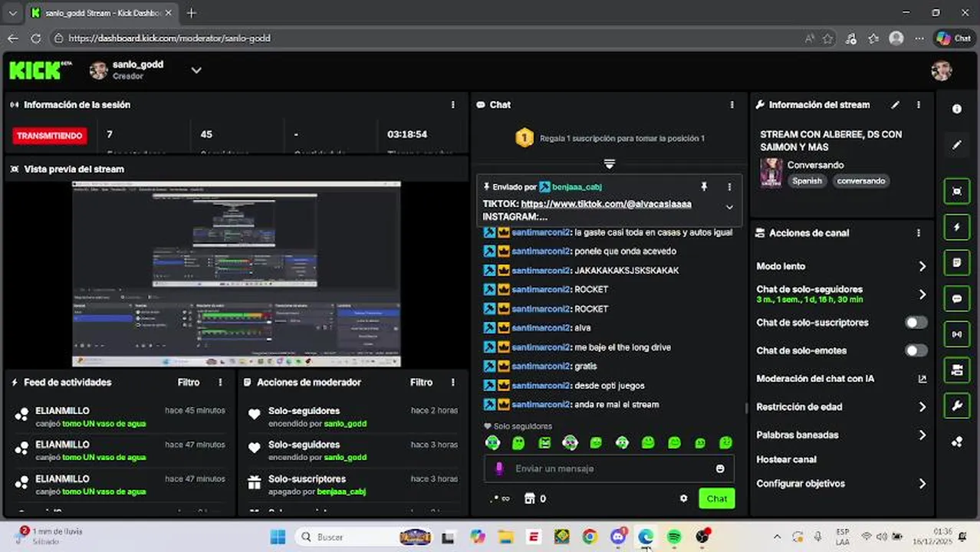Click the shapes icon at sidebar bottom
The height and width of the screenshot is (552, 980).
[957, 442]
